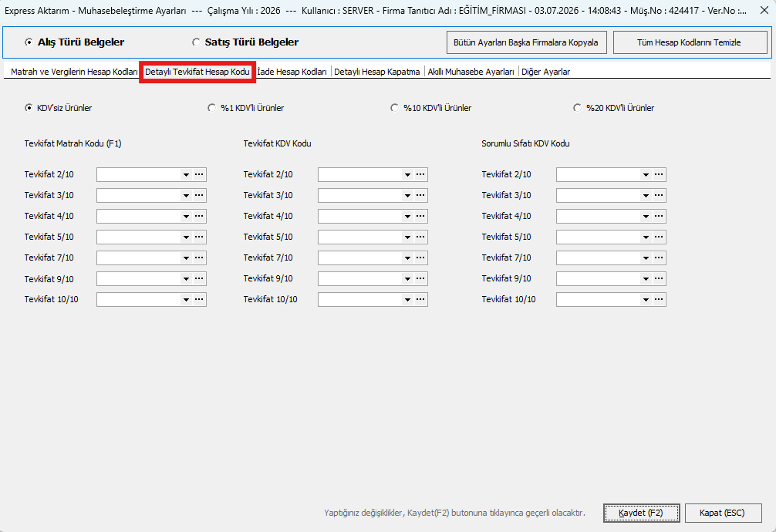Expand Tevkifat 10/10 KDV Kodu dropdown arrow
776x532 pixels.
pyautogui.click(x=407, y=299)
